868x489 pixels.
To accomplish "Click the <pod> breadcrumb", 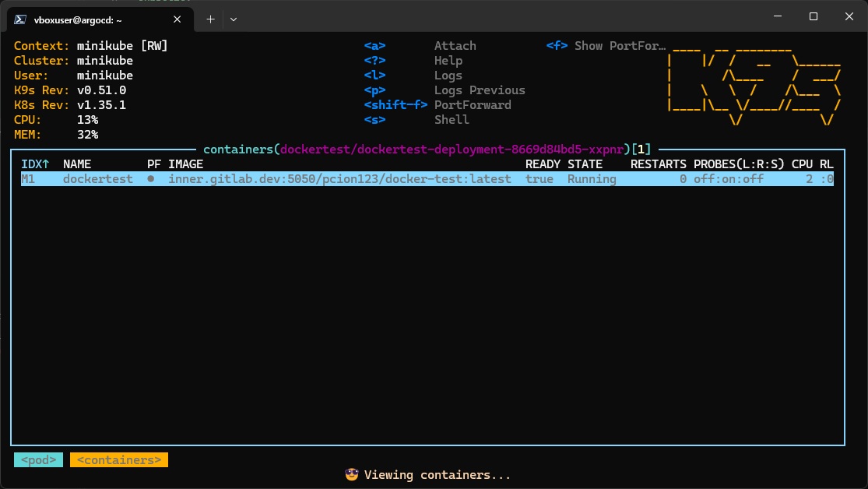I will click(x=39, y=459).
